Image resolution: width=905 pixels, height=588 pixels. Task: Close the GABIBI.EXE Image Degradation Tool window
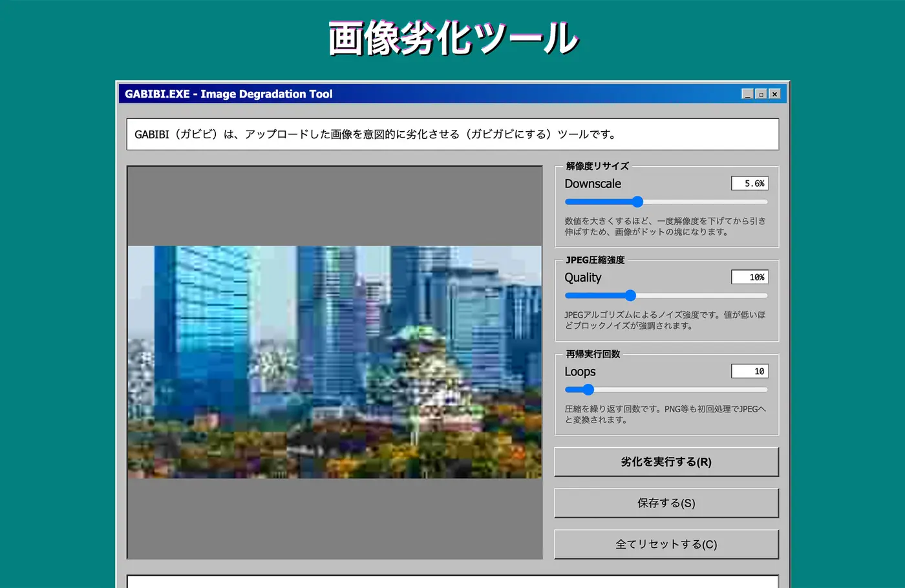[x=774, y=94]
